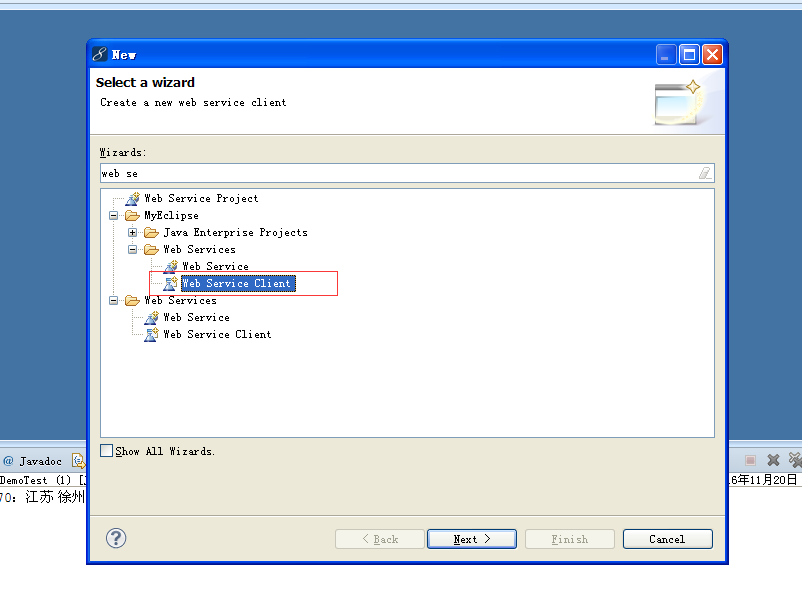Screen dimensions: 802x604
Task: Click the top-level Web Services folder icon
Action: (x=132, y=300)
